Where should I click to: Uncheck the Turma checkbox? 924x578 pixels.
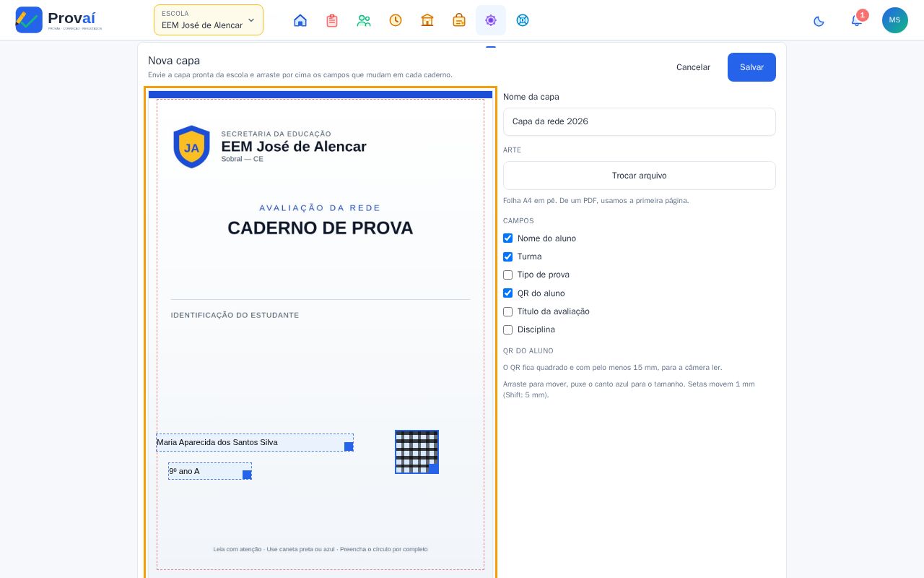tap(507, 256)
